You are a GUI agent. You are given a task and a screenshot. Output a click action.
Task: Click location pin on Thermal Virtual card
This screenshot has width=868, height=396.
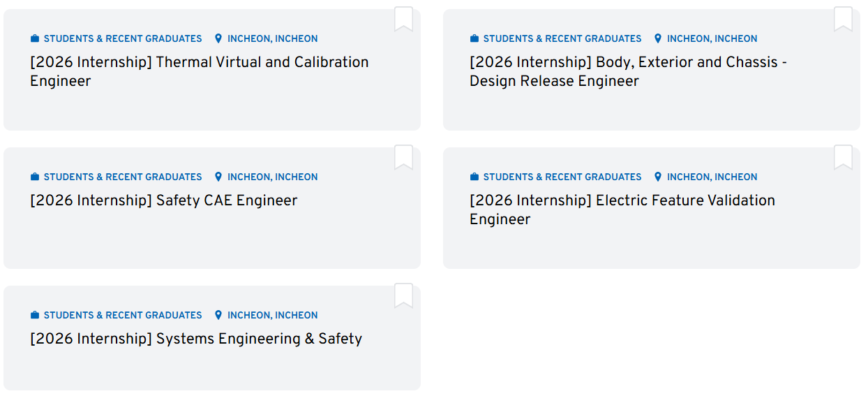218,39
